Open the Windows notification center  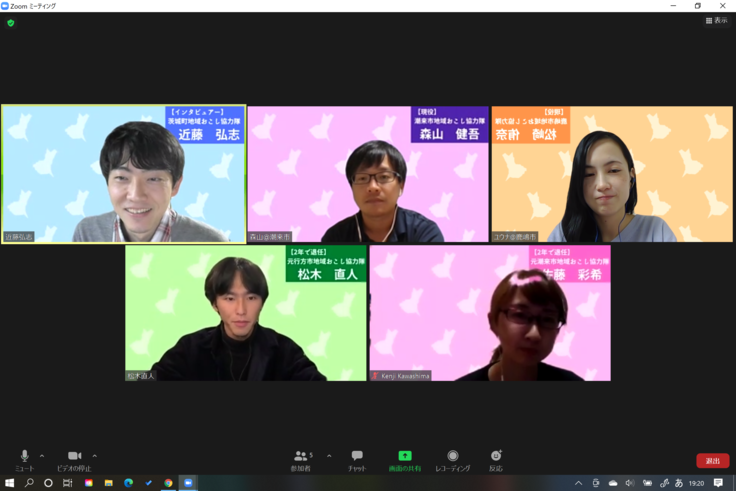[x=718, y=483]
